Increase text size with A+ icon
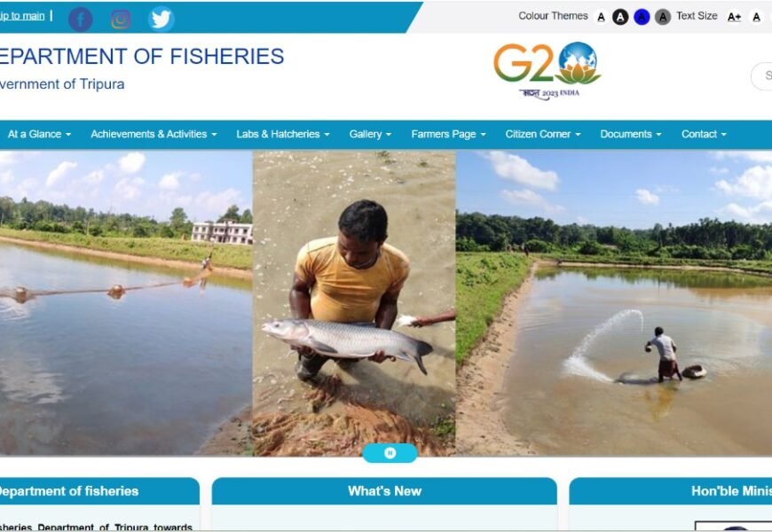Image resolution: width=772 pixels, height=532 pixels. 734,17
